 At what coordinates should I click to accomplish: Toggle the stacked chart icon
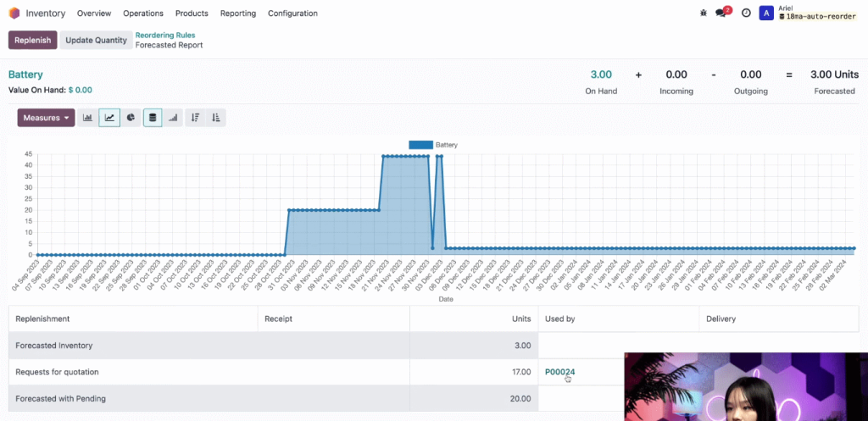tap(153, 118)
